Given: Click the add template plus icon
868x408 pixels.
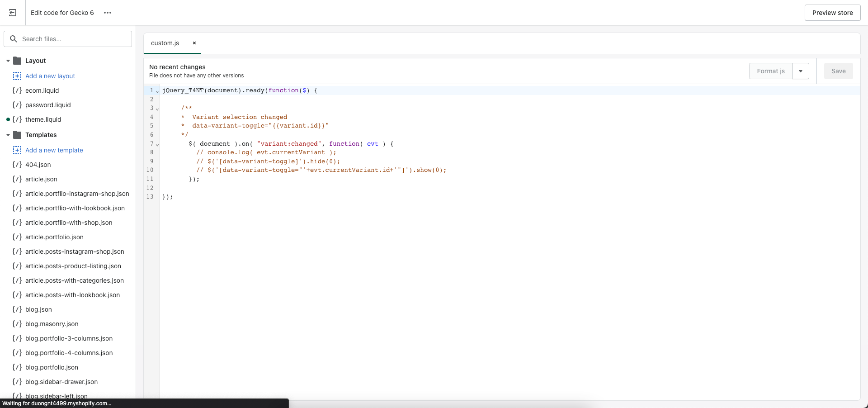Looking at the screenshot, I should click(17, 150).
